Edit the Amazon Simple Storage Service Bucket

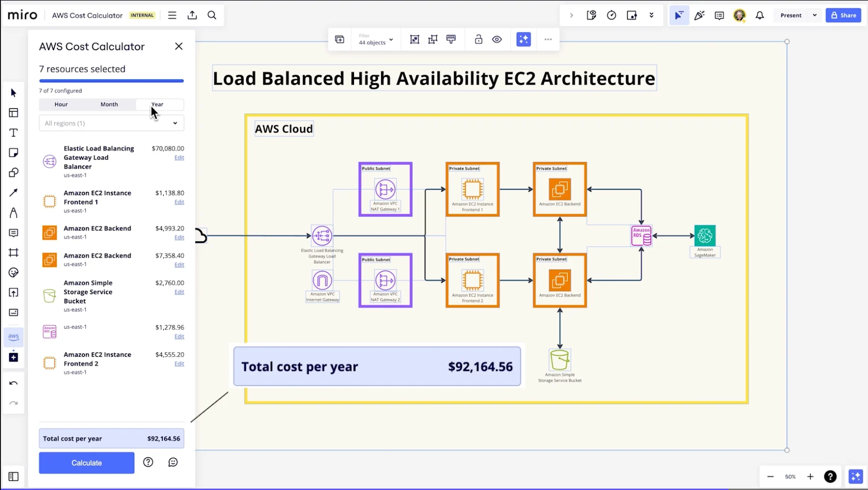179,292
